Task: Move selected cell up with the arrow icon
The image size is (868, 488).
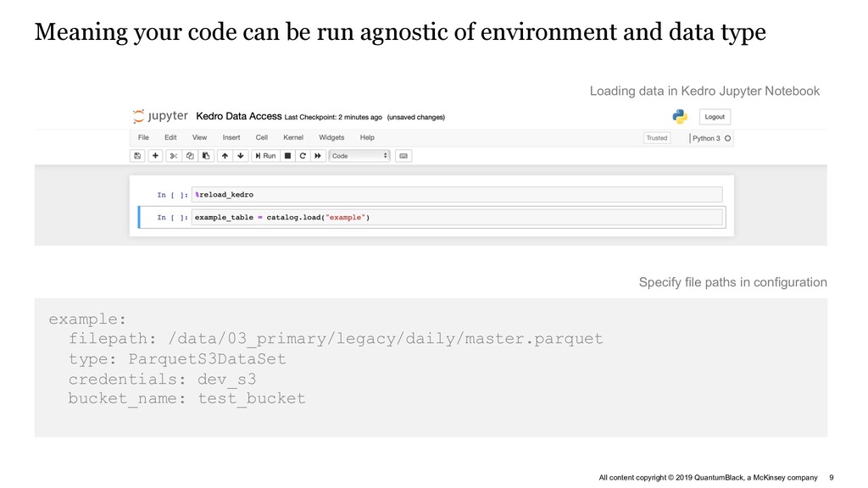Action: coord(225,156)
